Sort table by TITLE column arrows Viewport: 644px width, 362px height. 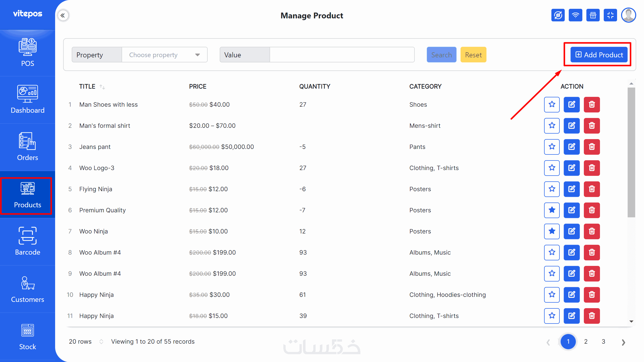pos(102,87)
